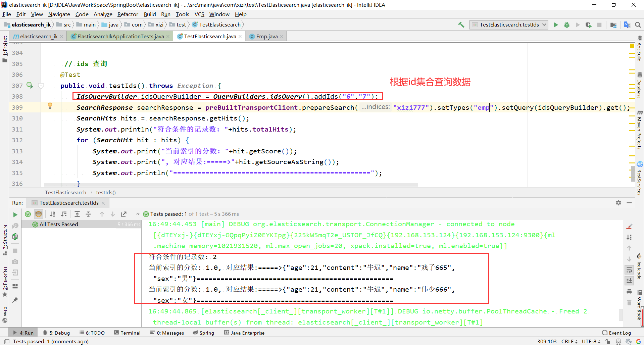Click the run gutter icon for testIds
The image size is (644, 345).
pos(30,85)
